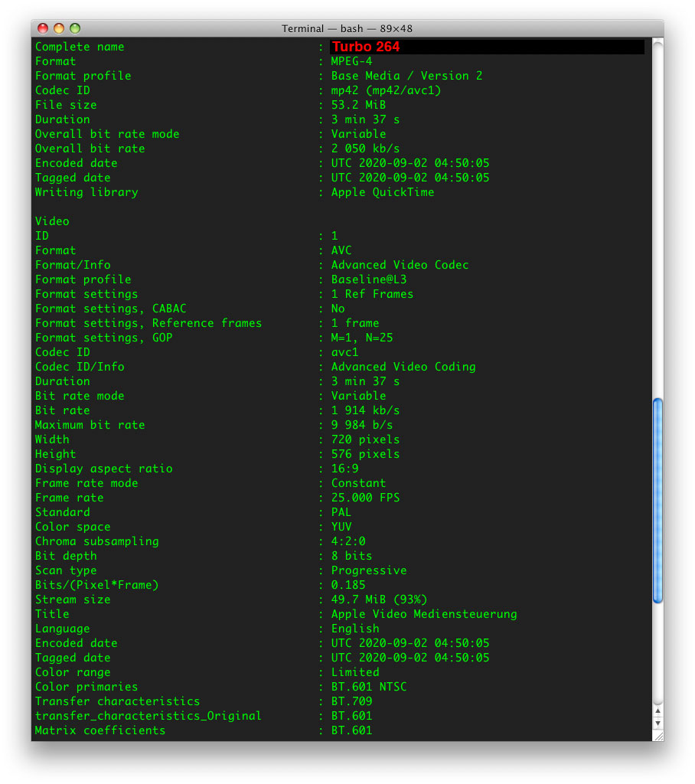Click the 'English' language value

pyautogui.click(x=355, y=629)
